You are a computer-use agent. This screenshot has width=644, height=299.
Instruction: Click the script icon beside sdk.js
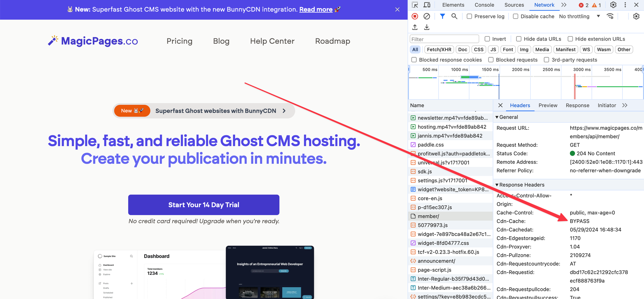[413, 172]
